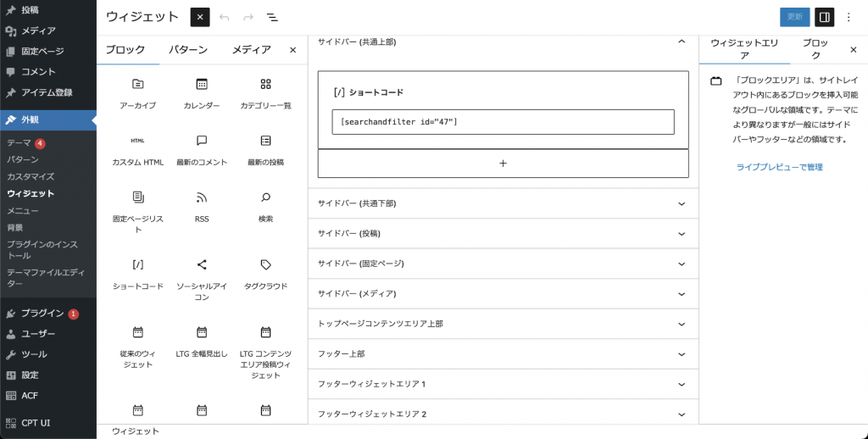Add the Shortcode block
This screenshot has height=439, width=868.
(137, 273)
